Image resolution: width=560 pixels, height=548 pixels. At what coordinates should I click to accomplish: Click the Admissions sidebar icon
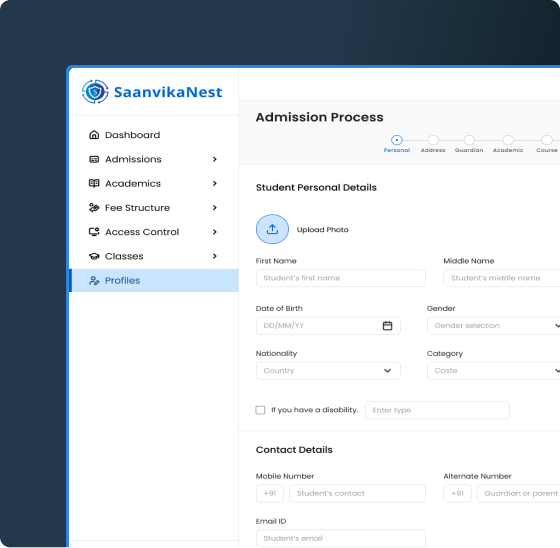[x=94, y=159]
